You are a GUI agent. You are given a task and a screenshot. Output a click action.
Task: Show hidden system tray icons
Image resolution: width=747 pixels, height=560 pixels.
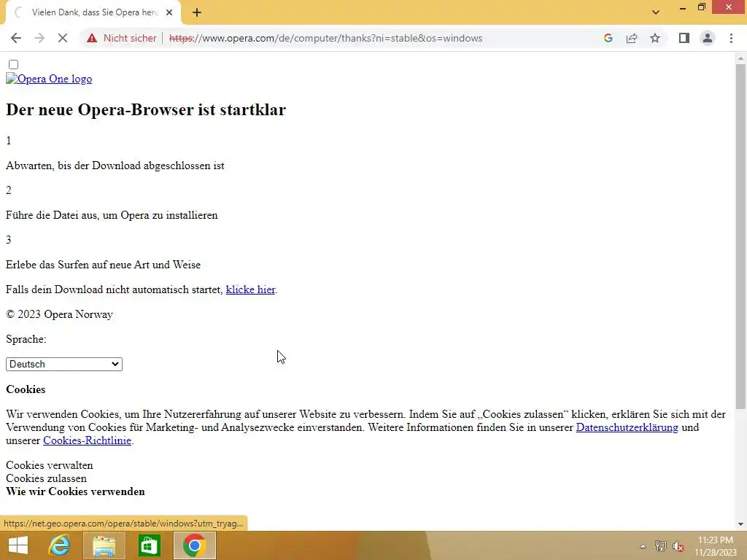coord(643,546)
